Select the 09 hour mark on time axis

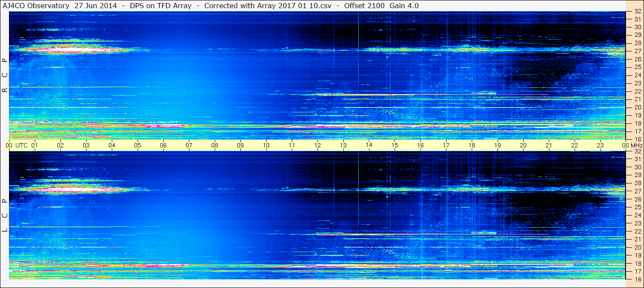[240, 145]
